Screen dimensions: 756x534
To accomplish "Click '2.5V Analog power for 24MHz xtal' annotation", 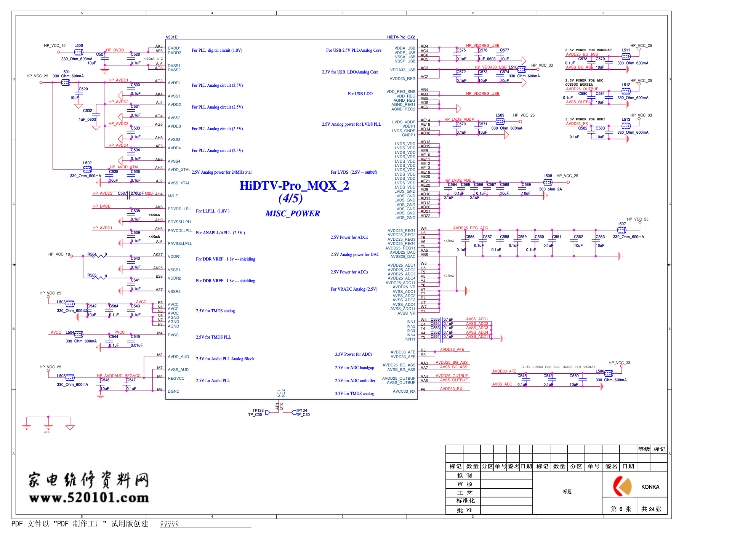I will [221, 172].
